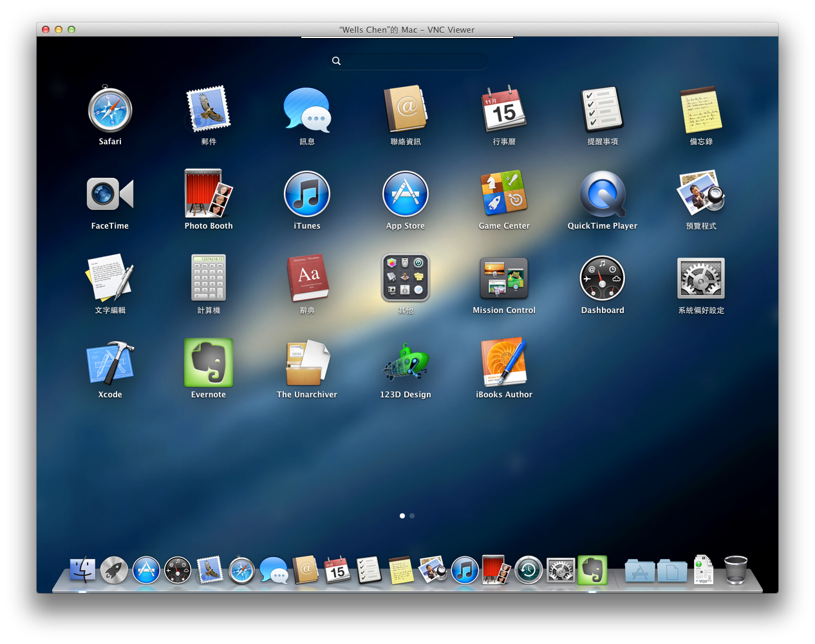
Task: Open Dashboard from the Dock
Action: (178, 570)
